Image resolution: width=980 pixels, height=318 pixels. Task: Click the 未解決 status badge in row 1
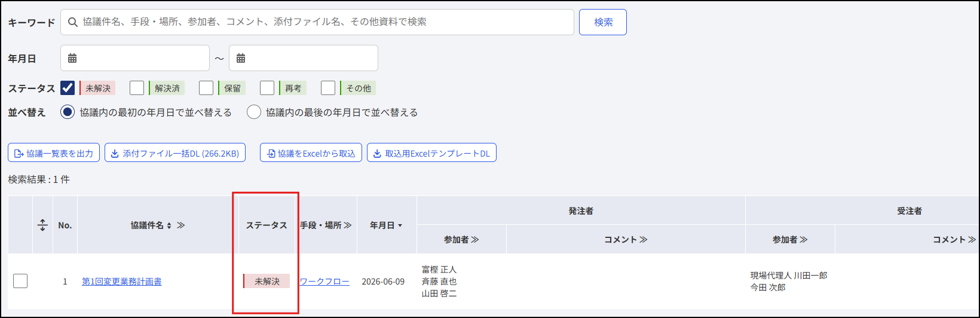(x=267, y=281)
